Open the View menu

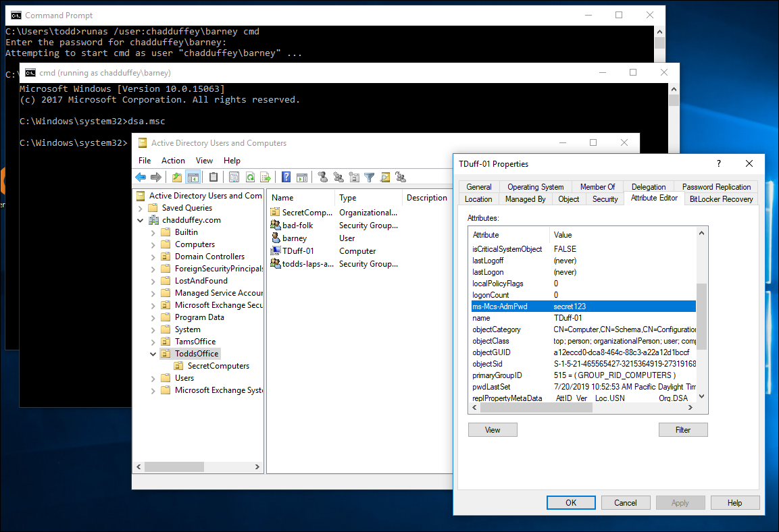pos(204,161)
